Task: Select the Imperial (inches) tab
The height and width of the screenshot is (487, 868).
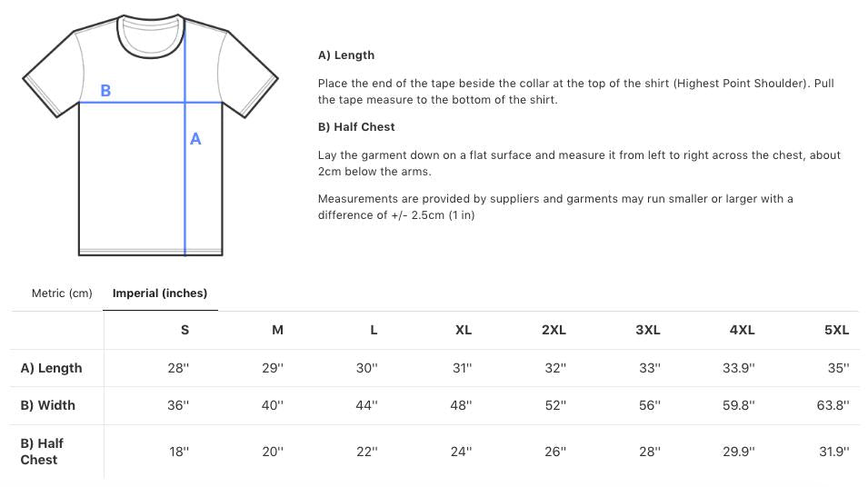Action: pos(160,293)
